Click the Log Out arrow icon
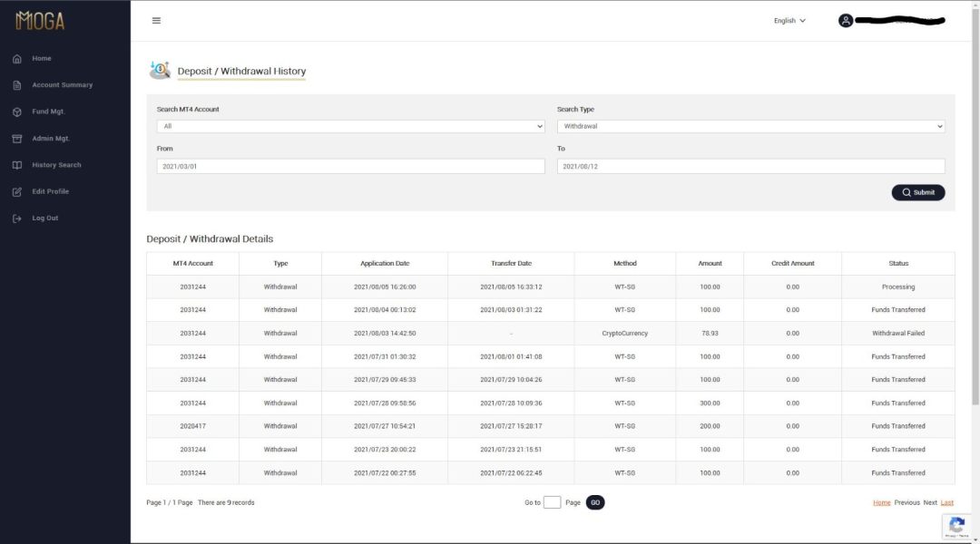Image resolution: width=980 pixels, height=544 pixels. pos(17,219)
